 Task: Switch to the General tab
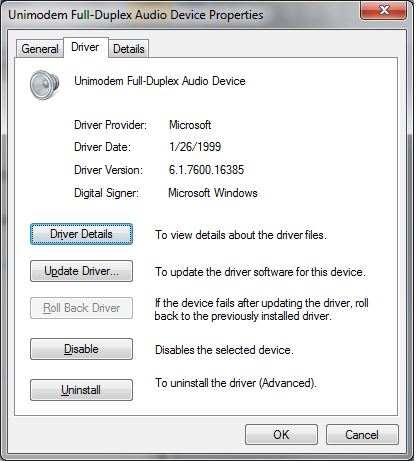(x=40, y=49)
